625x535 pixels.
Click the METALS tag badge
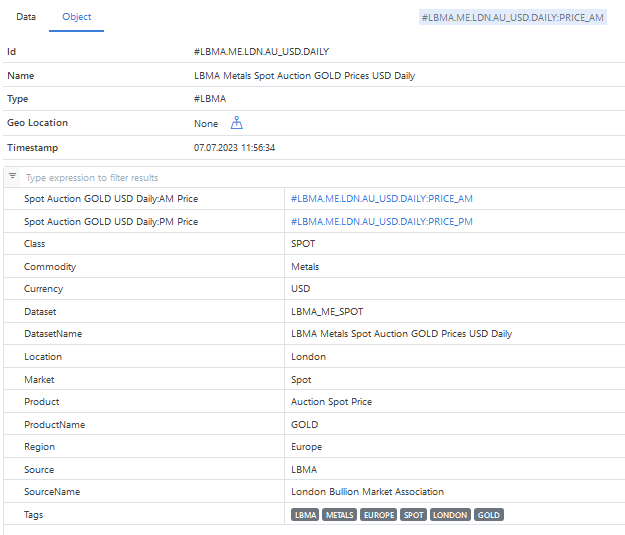(339, 515)
